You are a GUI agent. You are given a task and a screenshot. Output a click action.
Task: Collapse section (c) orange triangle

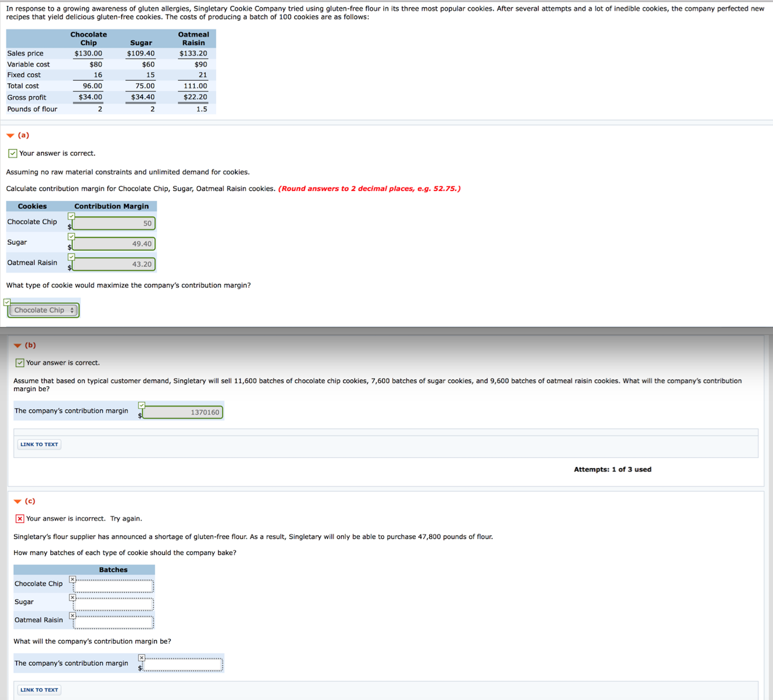click(17, 501)
